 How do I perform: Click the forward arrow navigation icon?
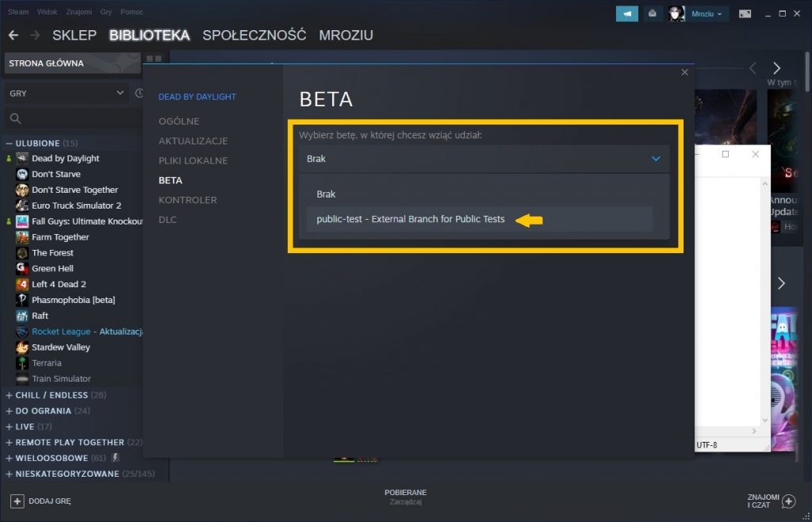35,35
